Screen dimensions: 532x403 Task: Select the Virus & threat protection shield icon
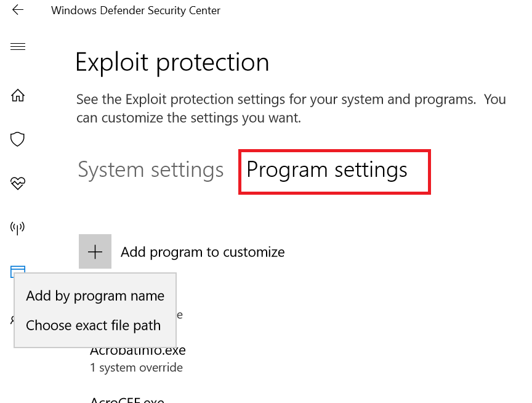coord(17,139)
